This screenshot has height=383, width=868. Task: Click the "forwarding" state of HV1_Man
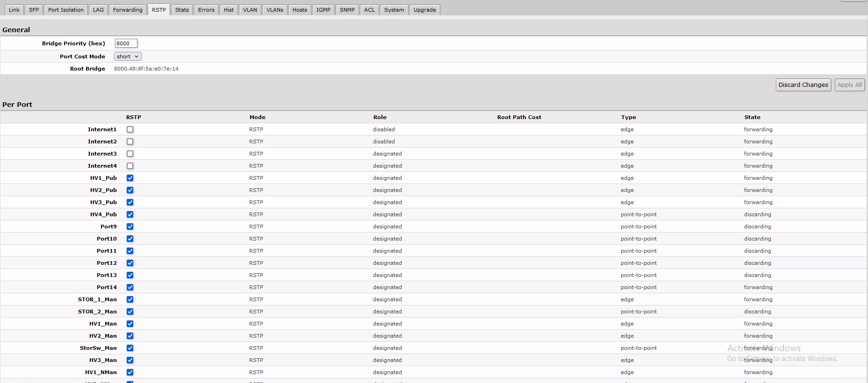[758, 324]
